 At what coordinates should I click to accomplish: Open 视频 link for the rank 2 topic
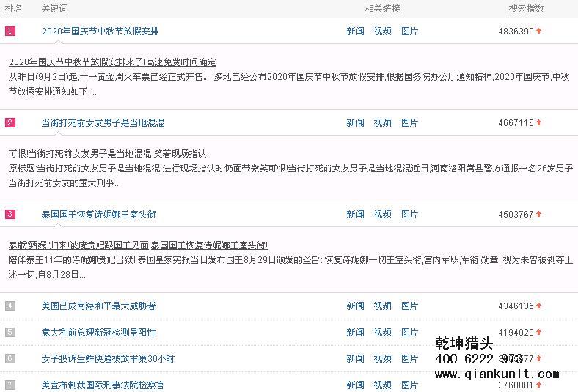[x=382, y=123]
